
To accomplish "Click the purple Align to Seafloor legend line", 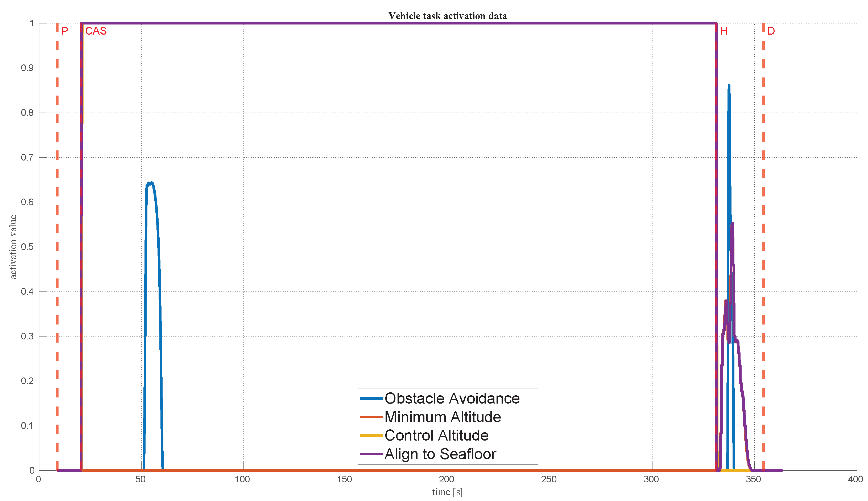I will (x=371, y=454).
